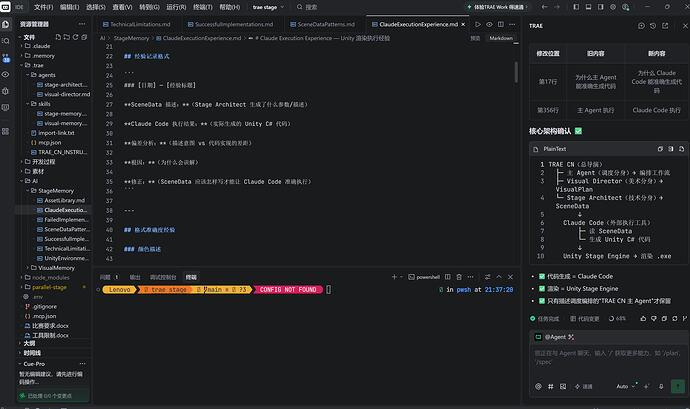Open AssetLibrary.md in the file tree
690x409 pixels.
[64, 200]
